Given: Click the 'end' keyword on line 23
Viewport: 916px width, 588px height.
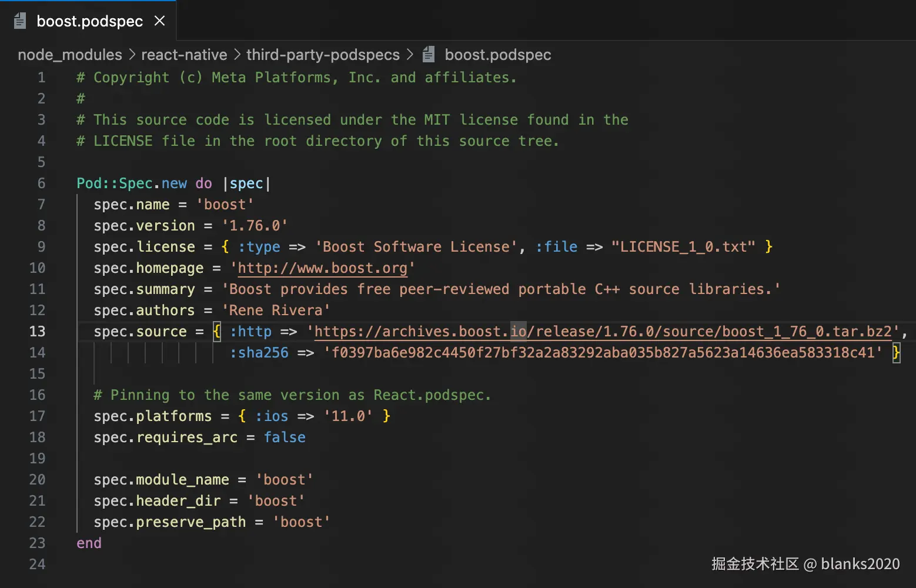Looking at the screenshot, I should click(89, 543).
